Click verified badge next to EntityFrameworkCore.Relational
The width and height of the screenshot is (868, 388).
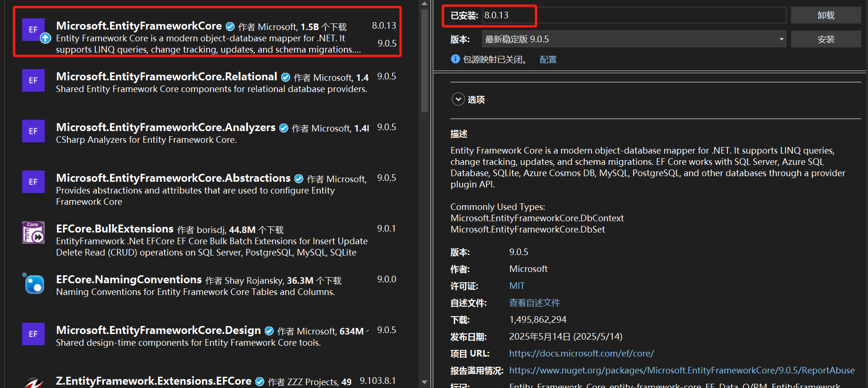coord(285,77)
